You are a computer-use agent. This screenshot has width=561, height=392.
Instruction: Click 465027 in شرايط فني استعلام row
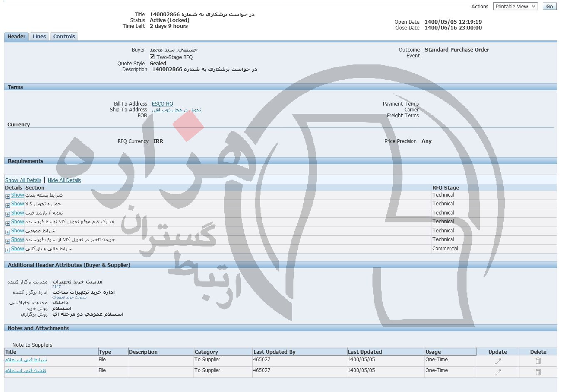(262, 360)
